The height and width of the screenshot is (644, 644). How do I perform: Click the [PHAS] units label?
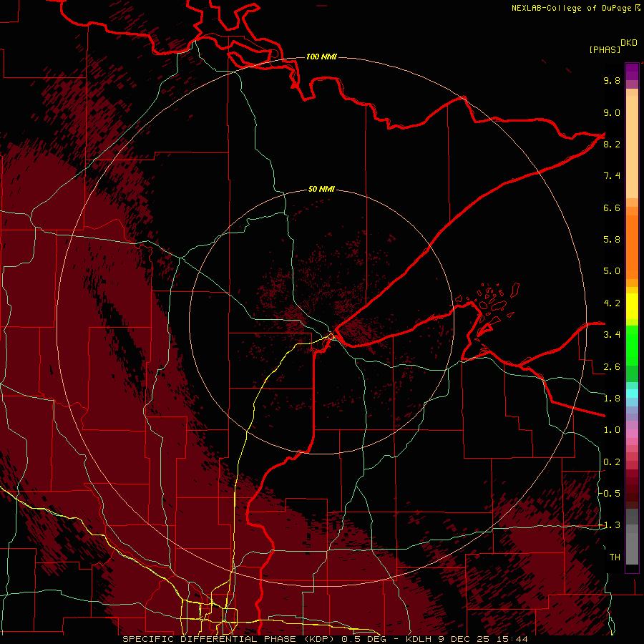pyautogui.click(x=605, y=49)
